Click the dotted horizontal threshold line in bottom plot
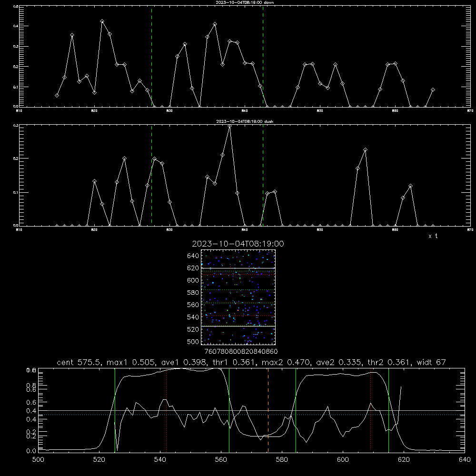 pos(251,415)
